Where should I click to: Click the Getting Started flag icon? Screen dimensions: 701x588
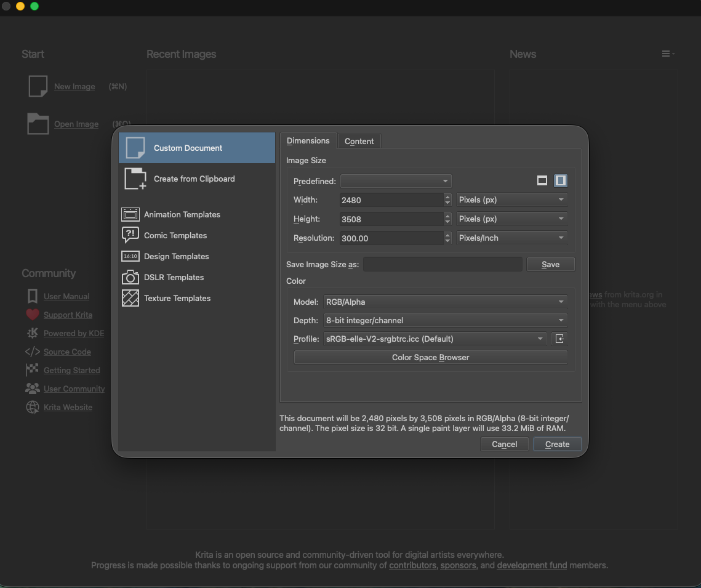(32, 370)
